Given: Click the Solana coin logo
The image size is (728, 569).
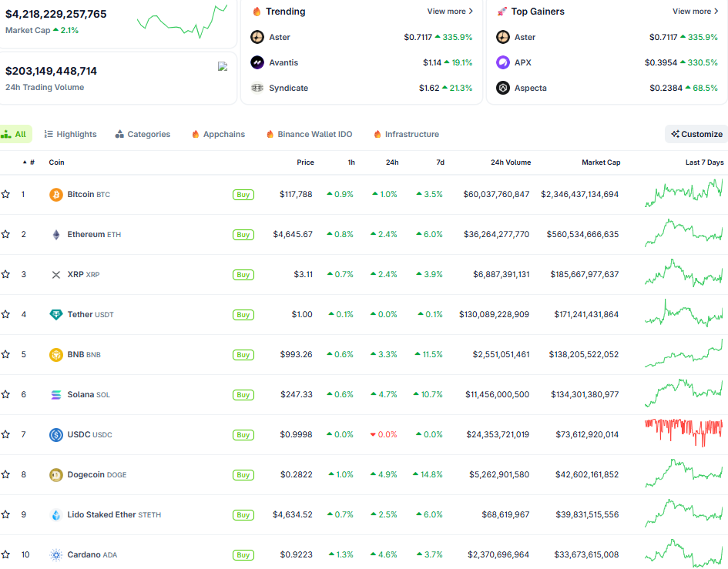Looking at the screenshot, I should 55,394.
